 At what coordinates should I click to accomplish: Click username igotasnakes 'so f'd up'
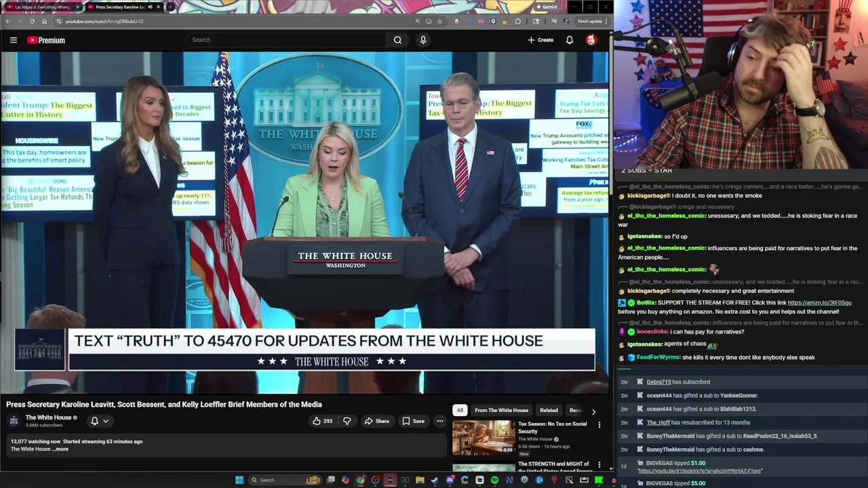coord(644,237)
